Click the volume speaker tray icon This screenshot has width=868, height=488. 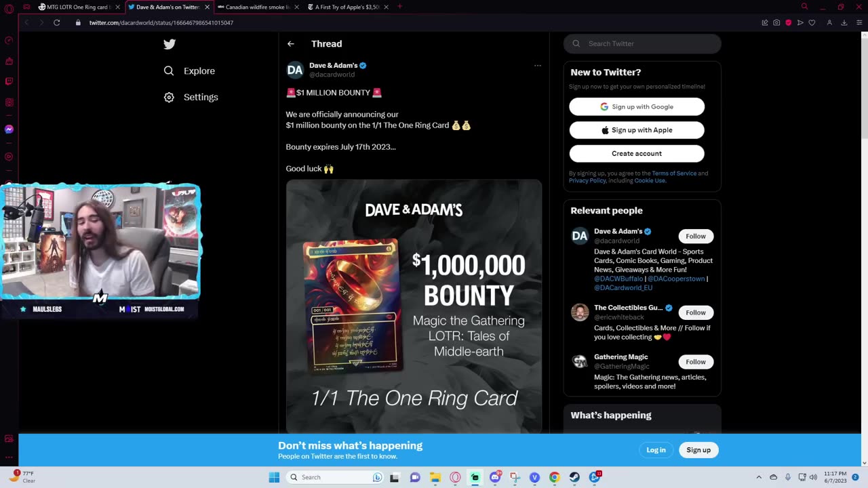click(813, 477)
